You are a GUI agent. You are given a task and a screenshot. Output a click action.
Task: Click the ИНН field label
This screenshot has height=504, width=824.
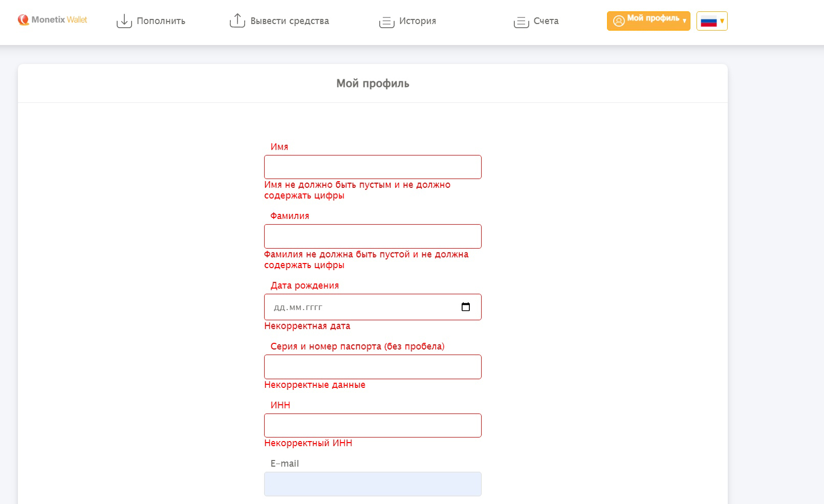point(280,405)
